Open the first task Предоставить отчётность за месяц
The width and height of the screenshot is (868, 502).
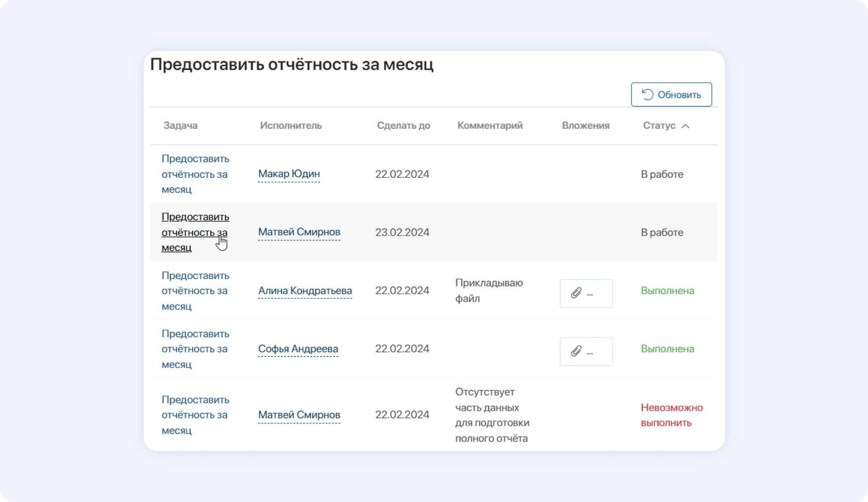(195, 174)
